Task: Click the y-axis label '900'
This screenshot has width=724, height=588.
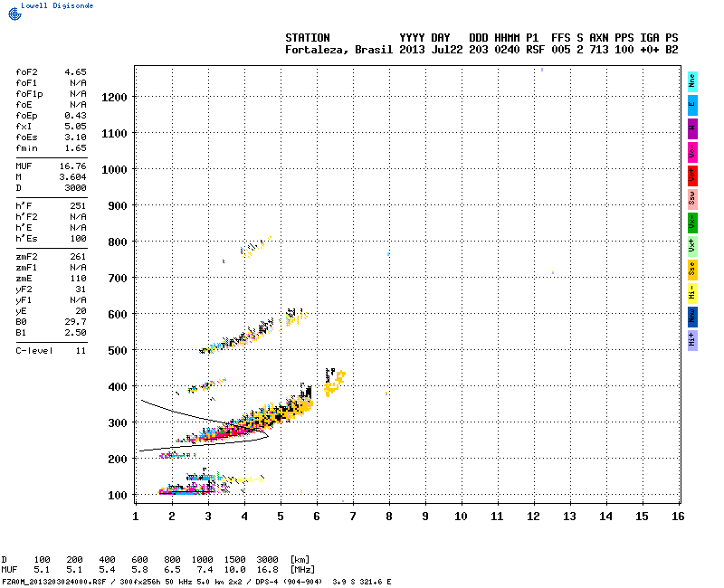Action: coord(118,206)
